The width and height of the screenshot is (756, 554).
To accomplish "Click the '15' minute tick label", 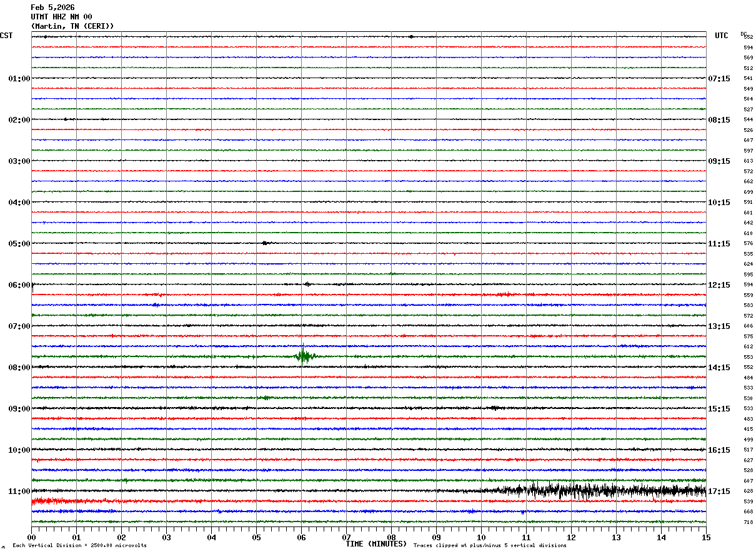I will pyautogui.click(x=706, y=537).
